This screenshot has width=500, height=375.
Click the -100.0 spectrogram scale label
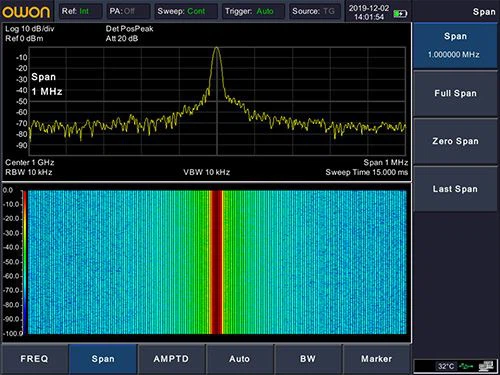click(x=13, y=333)
